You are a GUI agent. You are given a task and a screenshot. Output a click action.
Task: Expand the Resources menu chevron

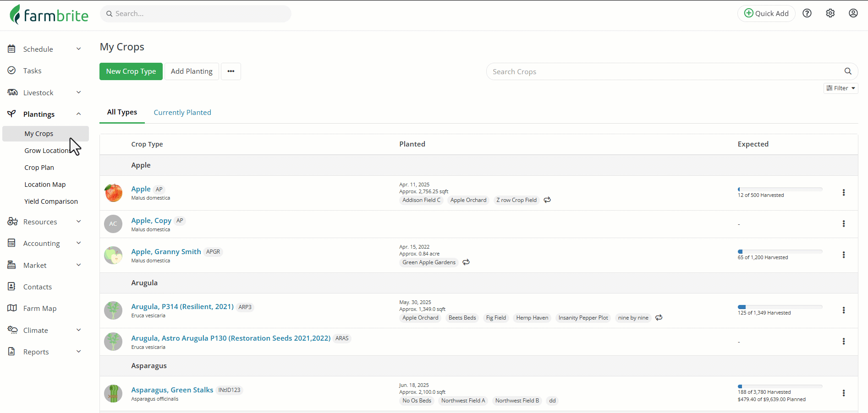79,222
